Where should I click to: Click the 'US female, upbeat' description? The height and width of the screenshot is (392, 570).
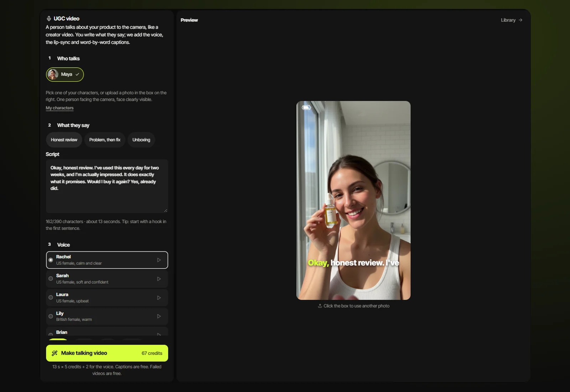(72, 301)
